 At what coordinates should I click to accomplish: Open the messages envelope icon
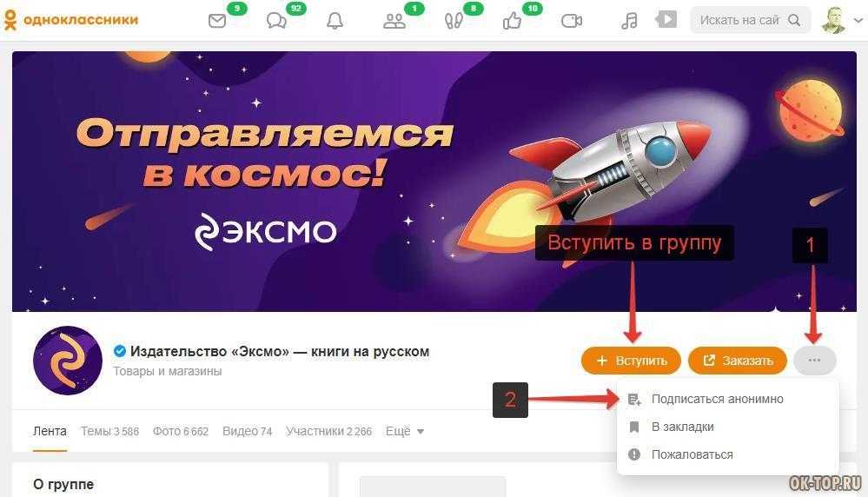217,21
